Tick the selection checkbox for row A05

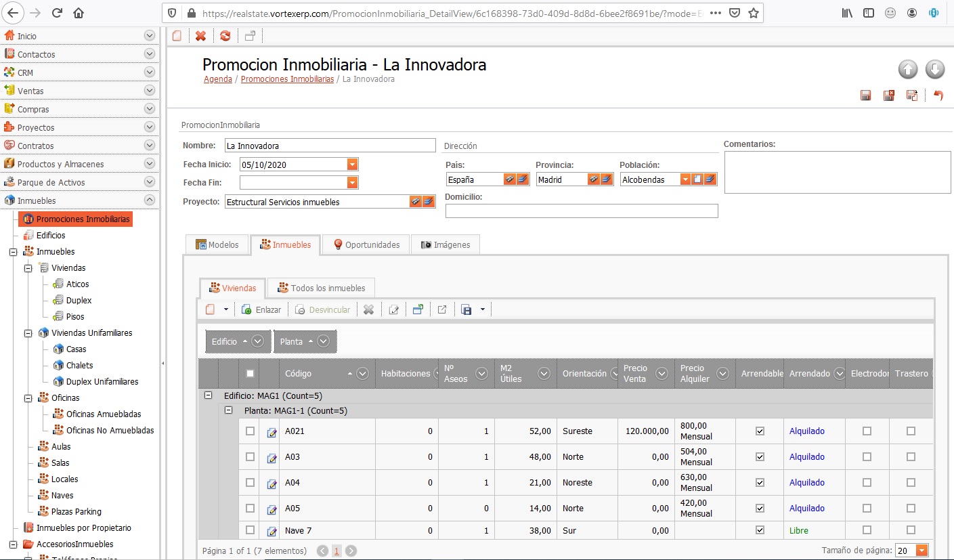pos(250,508)
